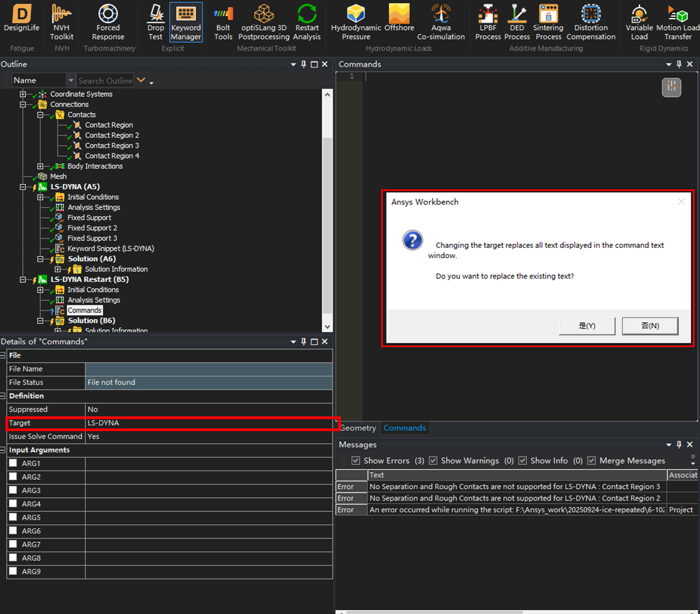Collapse the LS-DYNA (A5) tree node
Viewport: 700px width, 614px height.
[23, 187]
